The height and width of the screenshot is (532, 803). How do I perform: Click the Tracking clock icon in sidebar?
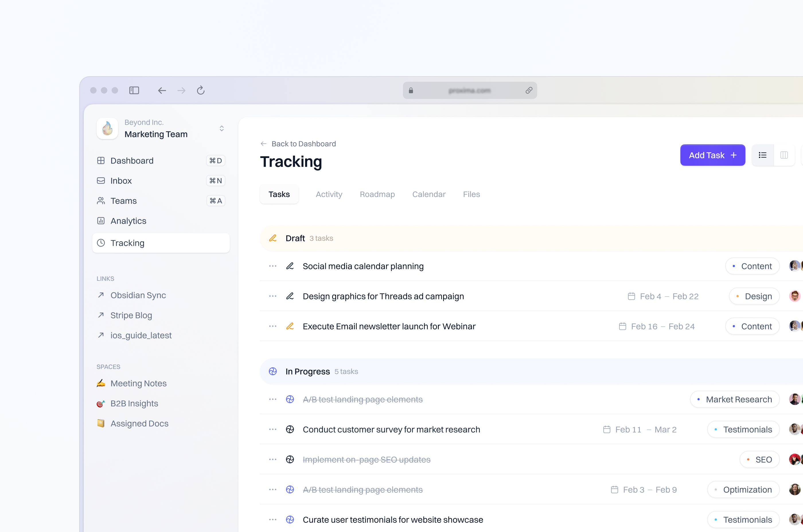101,243
